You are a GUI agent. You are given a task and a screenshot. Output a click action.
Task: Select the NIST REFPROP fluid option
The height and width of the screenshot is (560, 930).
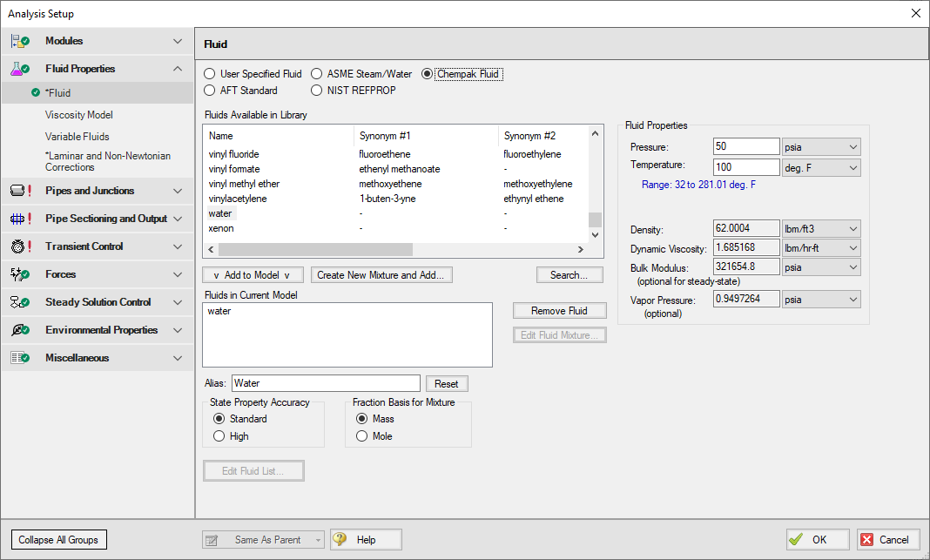coord(318,91)
